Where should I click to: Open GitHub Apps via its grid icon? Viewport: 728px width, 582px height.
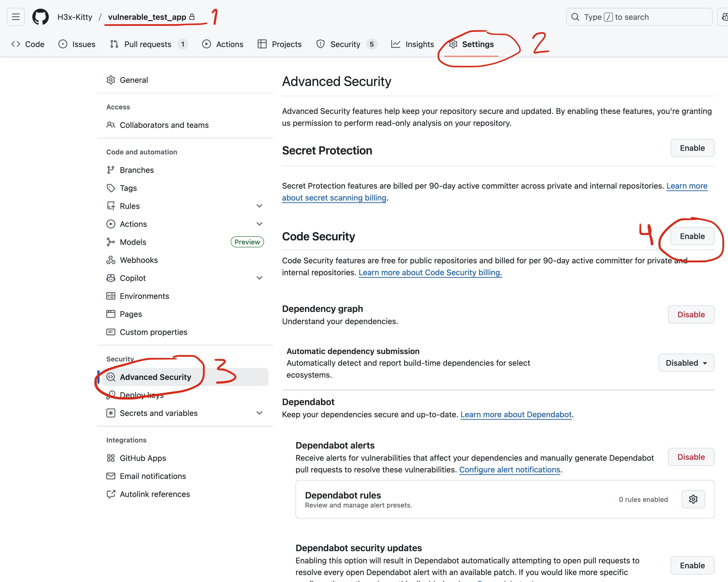pyautogui.click(x=111, y=458)
